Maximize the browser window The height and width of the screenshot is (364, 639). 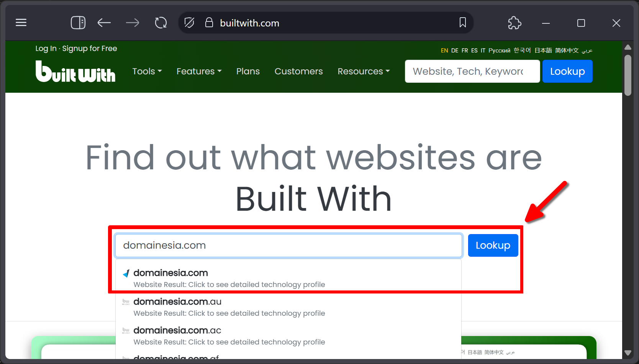tap(581, 23)
